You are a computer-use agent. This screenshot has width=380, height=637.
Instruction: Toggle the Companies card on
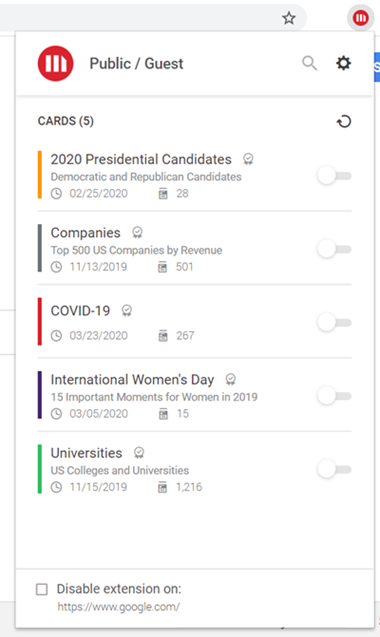(334, 249)
